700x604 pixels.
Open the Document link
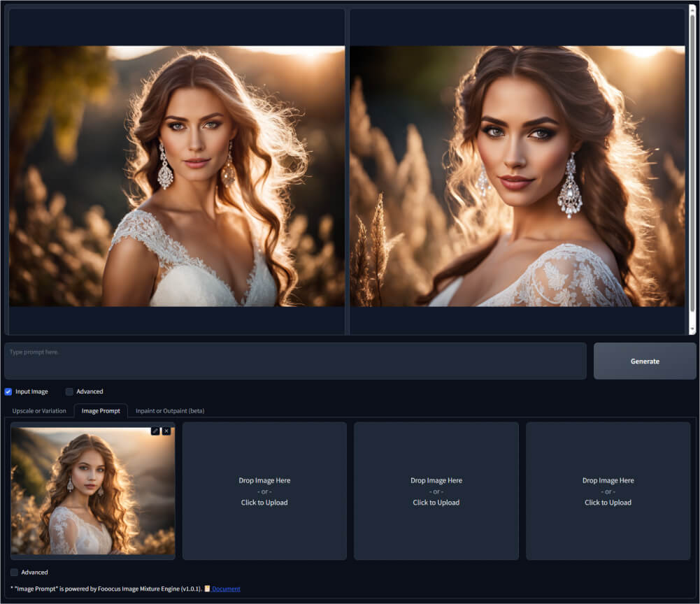point(226,589)
